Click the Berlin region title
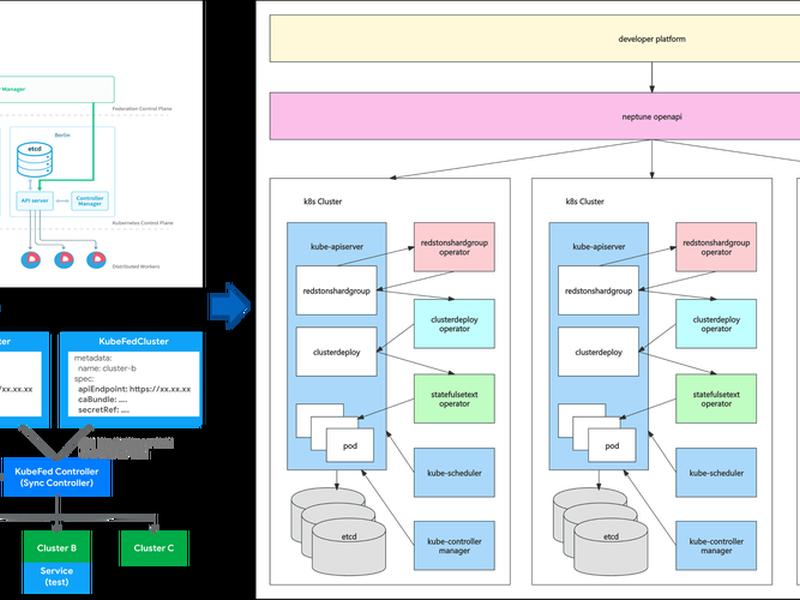Screen dimensions: 800x600 click(x=62, y=135)
